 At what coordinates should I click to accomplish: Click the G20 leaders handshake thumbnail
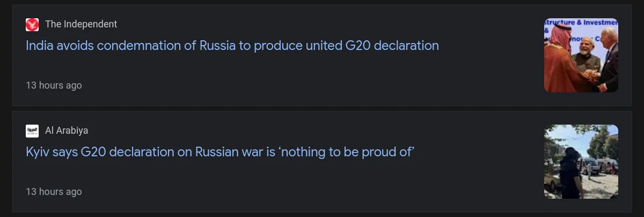coord(581,55)
